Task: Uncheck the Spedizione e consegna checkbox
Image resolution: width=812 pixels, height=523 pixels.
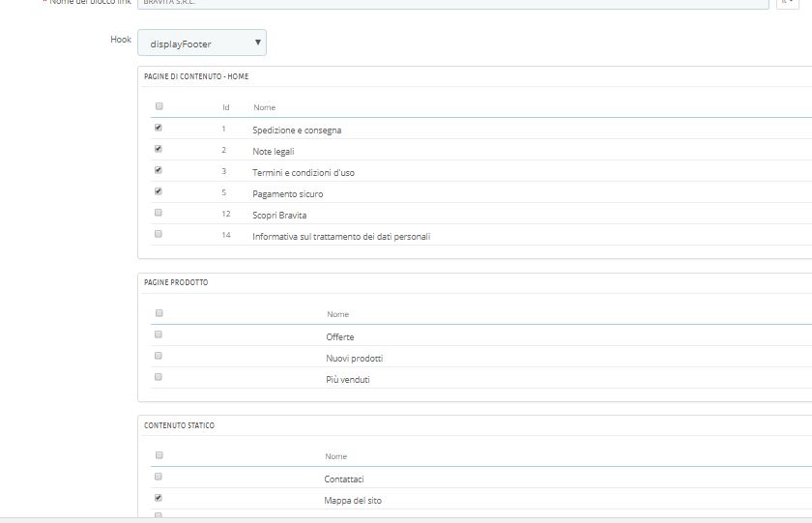Action: [159, 128]
